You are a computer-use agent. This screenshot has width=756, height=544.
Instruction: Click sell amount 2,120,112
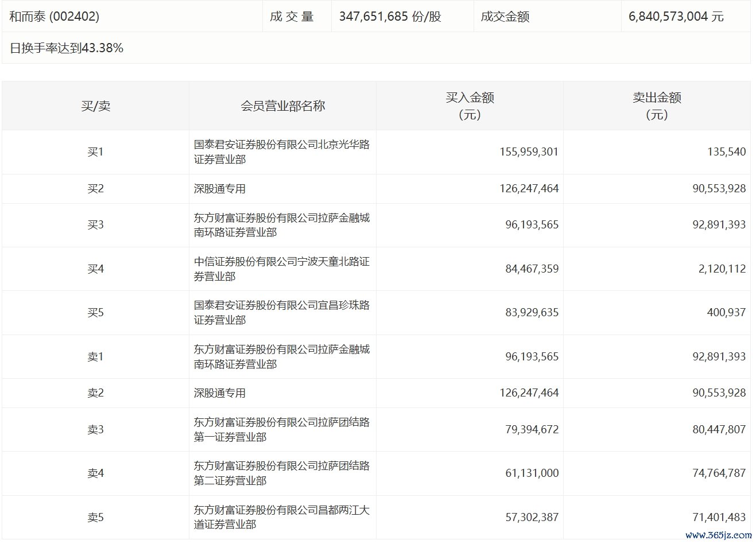(x=723, y=269)
